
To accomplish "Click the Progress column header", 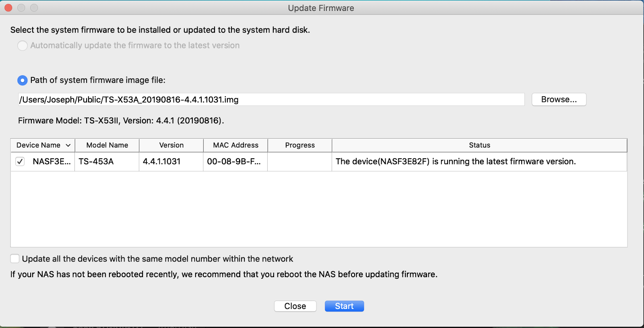I will pyautogui.click(x=300, y=145).
